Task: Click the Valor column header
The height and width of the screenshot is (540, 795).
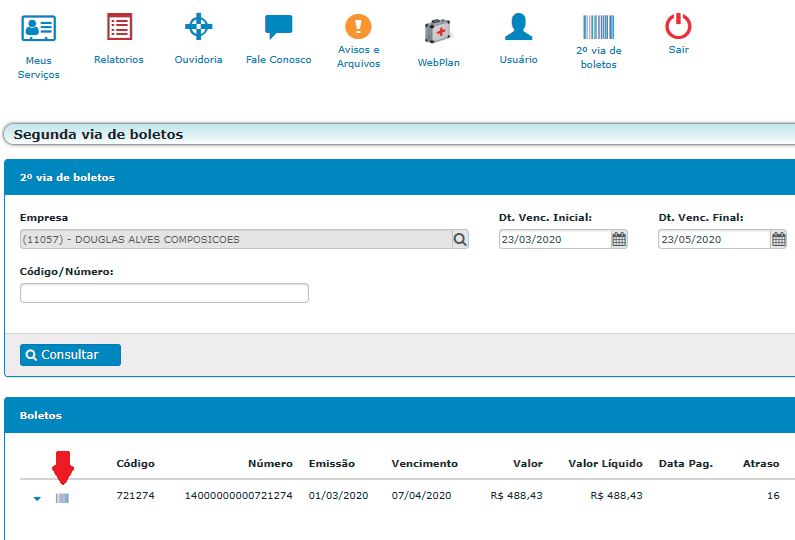Action: [x=527, y=463]
